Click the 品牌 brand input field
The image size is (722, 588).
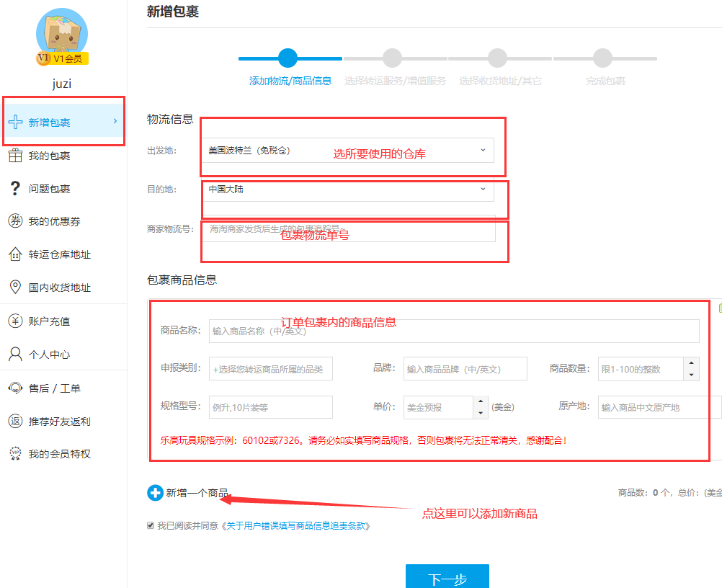[x=465, y=369]
